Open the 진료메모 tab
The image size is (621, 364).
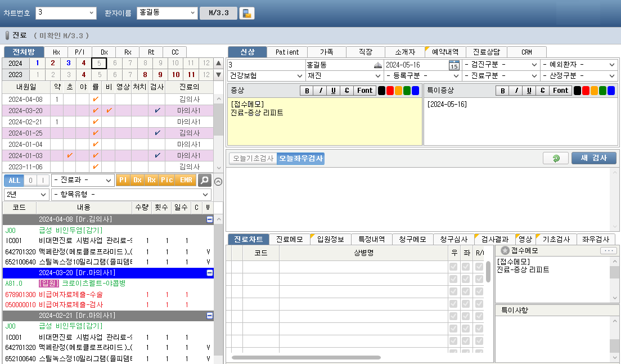[290, 239]
